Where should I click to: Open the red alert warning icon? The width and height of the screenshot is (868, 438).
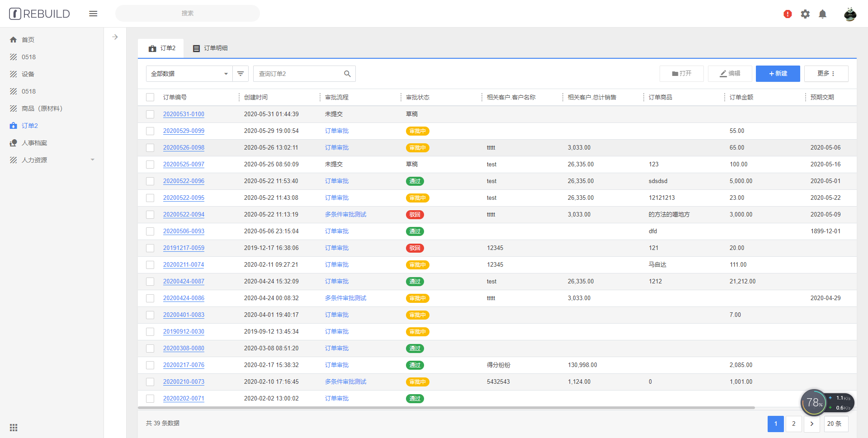click(x=788, y=14)
